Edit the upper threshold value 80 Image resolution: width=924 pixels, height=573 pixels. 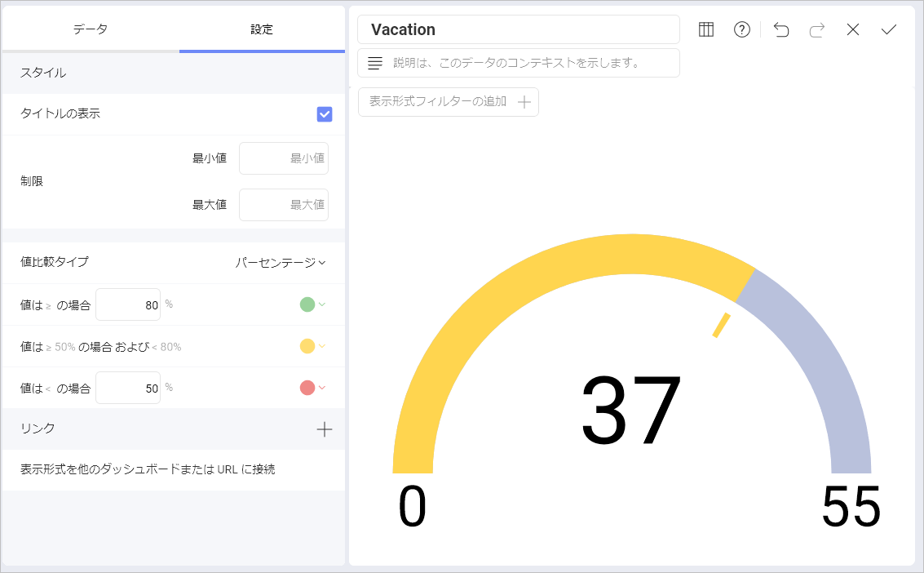tap(128, 304)
